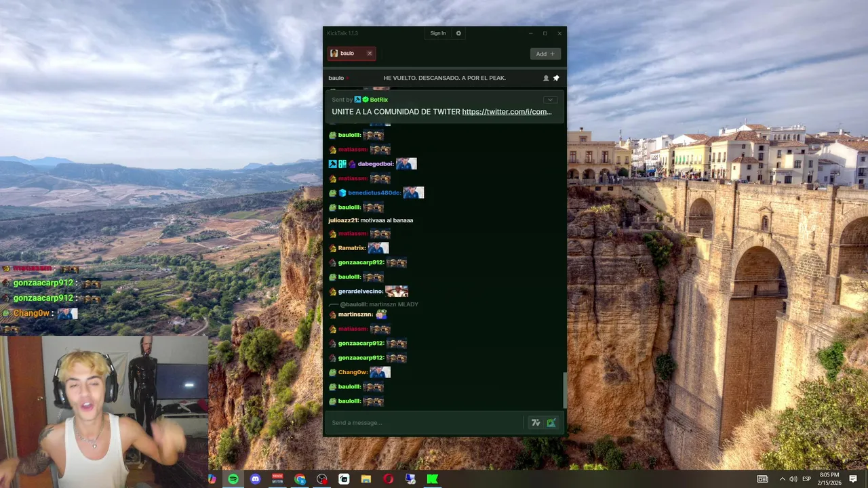Focus the Send a message input
The height and width of the screenshot is (488, 868).
click(426, 423)
